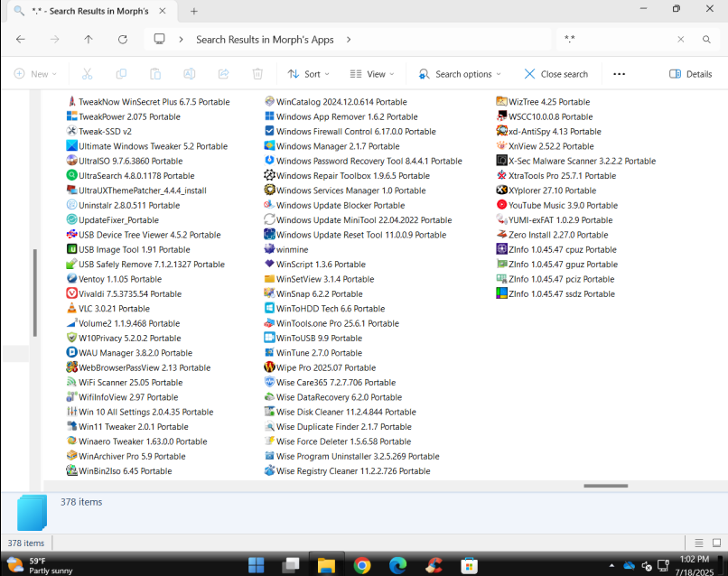Screen dimensions: 728x576
Task: Click the W10Privacy 5.2.0.2 Portable shield icon
Action: point(71,338)
